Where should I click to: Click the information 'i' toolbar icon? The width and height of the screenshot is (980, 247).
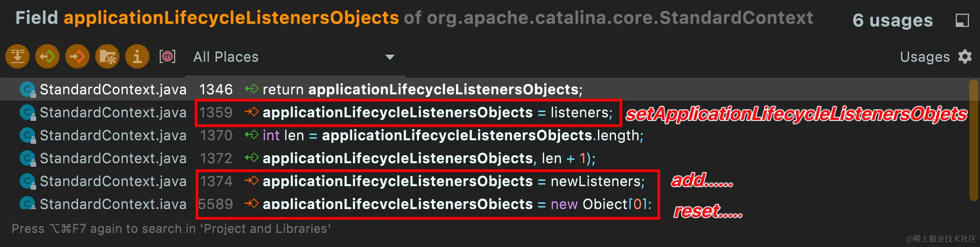click(137, 56)
